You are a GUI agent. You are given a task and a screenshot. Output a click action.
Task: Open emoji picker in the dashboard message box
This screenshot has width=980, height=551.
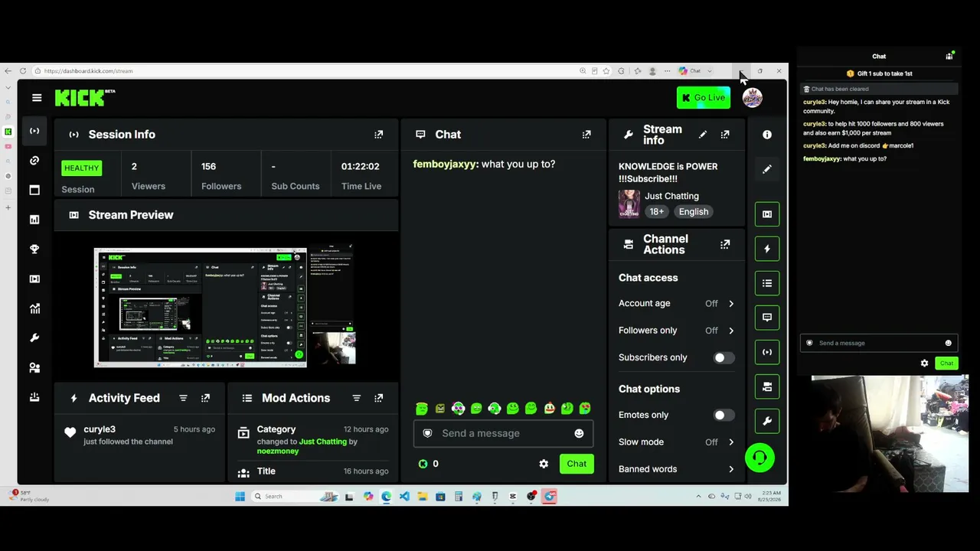click(x=579, y=433)
